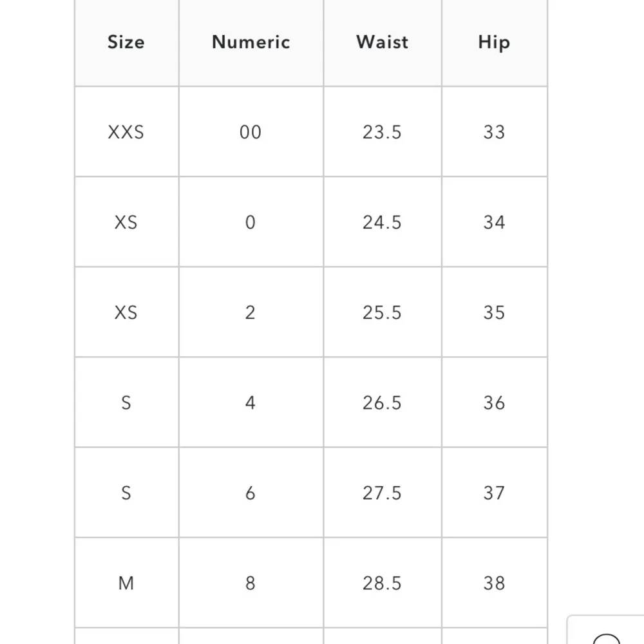The height and width of the screenshot is (644, 644).
Task: Click the numeric size 2 cell
Action: (251, 312)
